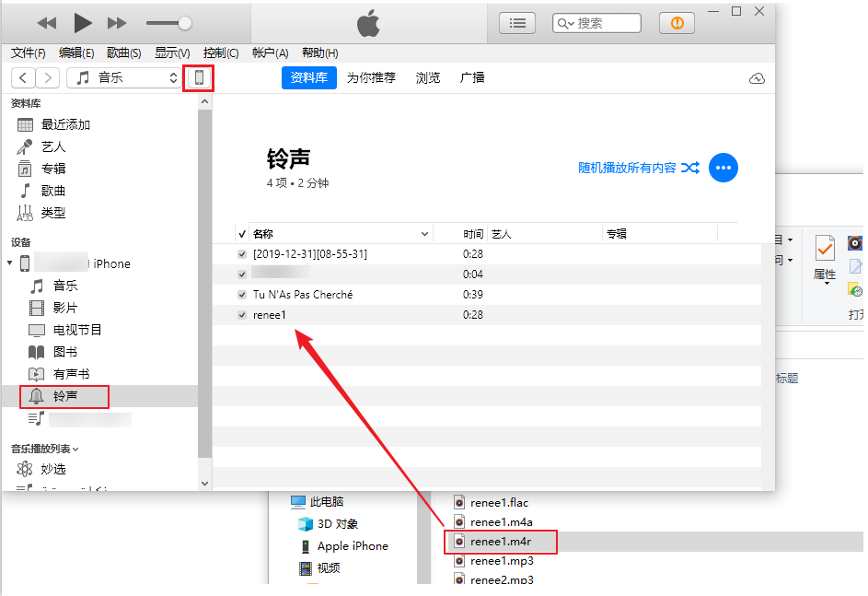Open the 歌曲(S) menu

point(124,53)
